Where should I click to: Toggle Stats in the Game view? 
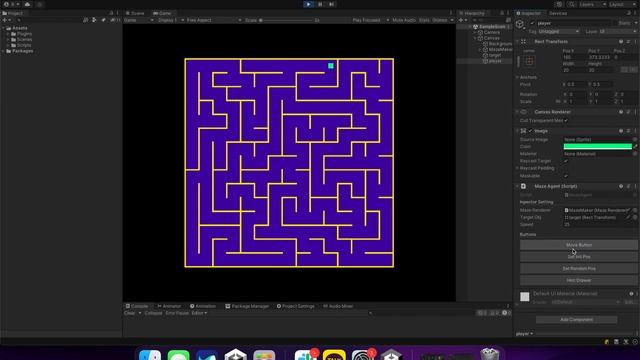coord(424,20)
